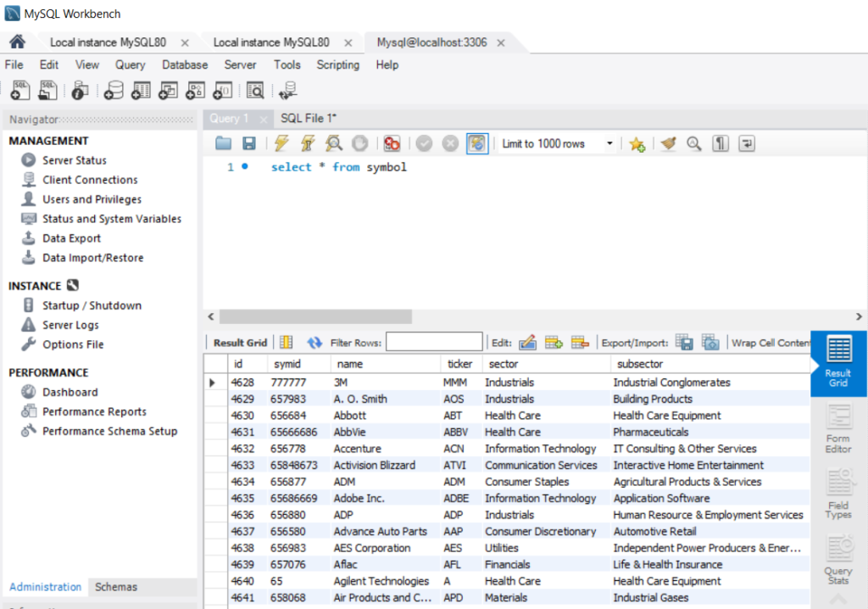Toggle autocommit mode button in the query toolbar

pyautogui.click(x=478, y=144)
